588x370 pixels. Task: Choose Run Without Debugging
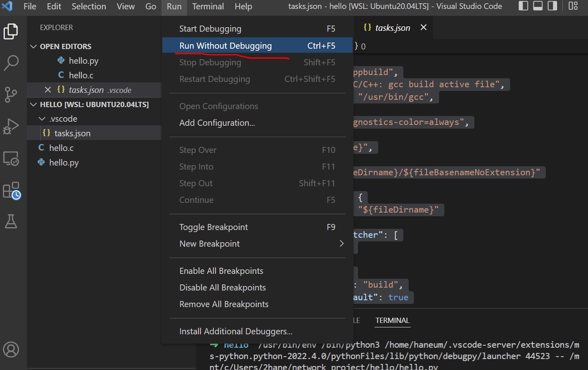[x=257, y=45]
